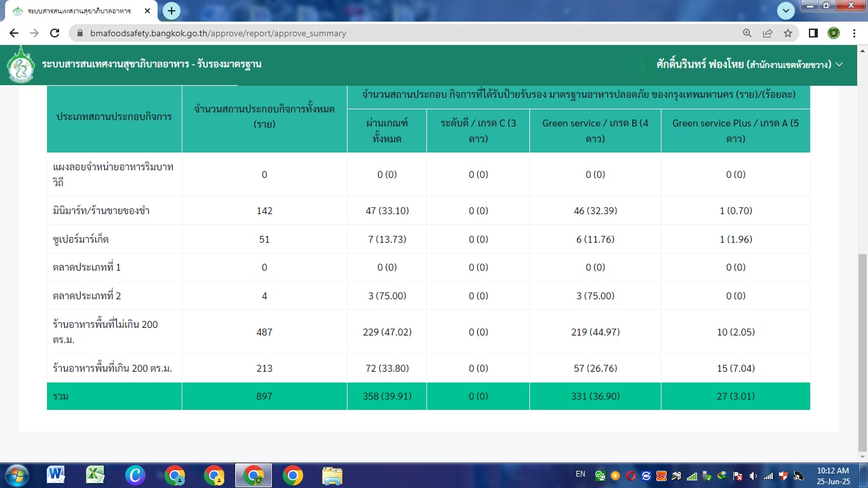Screen dimensions: 868x488
Task: Click the share page icon in address bar
Action: click(x=768, y=33)
